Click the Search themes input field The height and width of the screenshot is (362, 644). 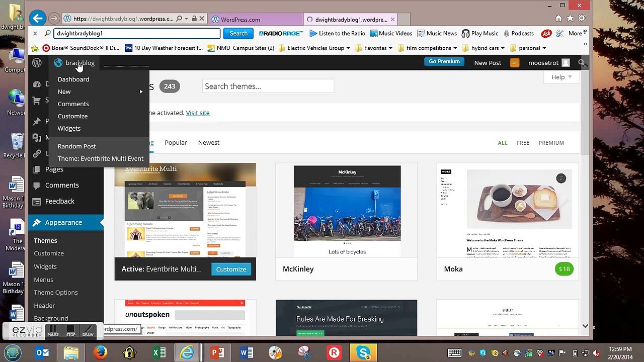[268, 86]
